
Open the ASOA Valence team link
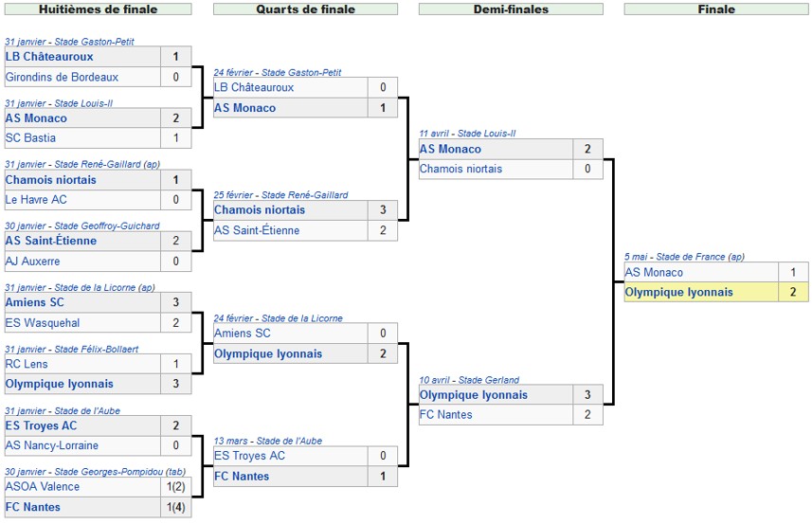pyautogui.click(x=43, y=486)
